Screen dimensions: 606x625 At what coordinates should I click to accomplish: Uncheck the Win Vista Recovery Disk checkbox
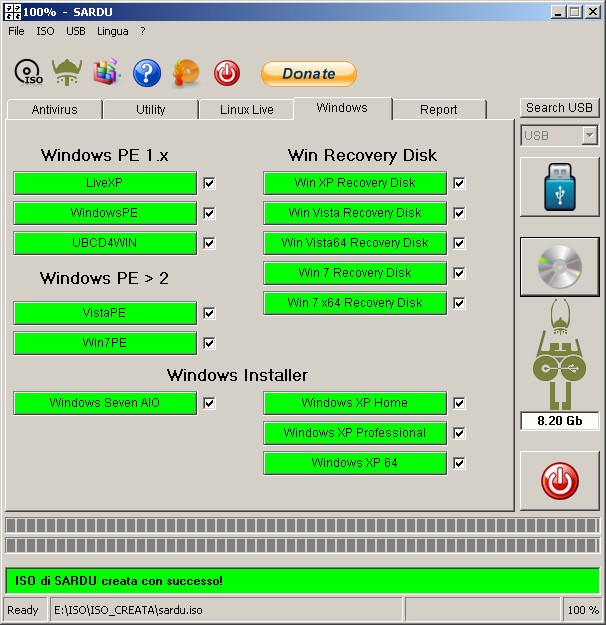pos(459,213)
